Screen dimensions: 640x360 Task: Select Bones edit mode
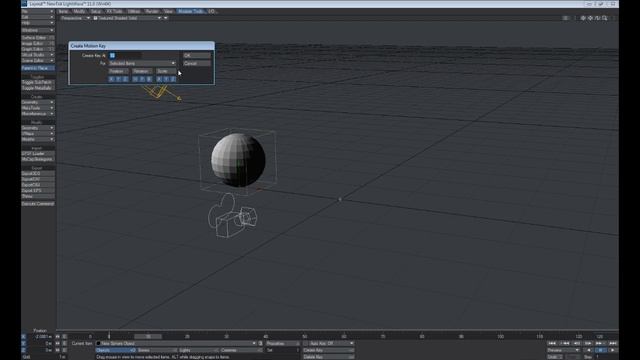coord(157,350)
